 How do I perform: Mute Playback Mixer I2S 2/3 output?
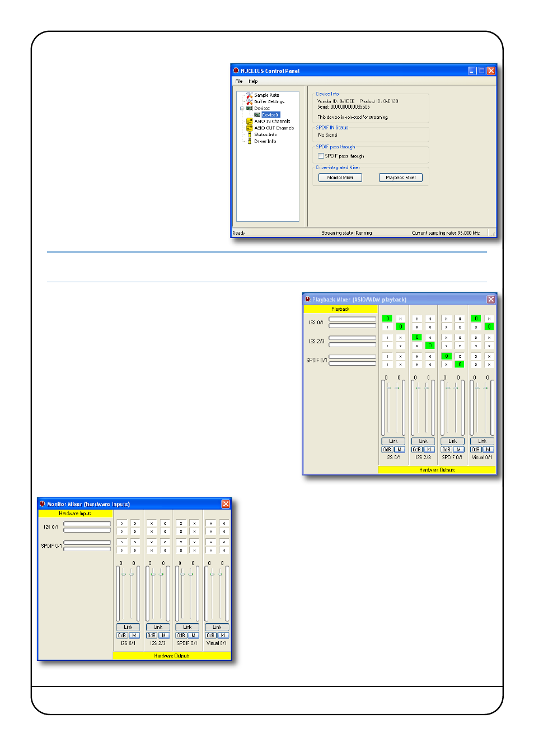click(429, 450)
